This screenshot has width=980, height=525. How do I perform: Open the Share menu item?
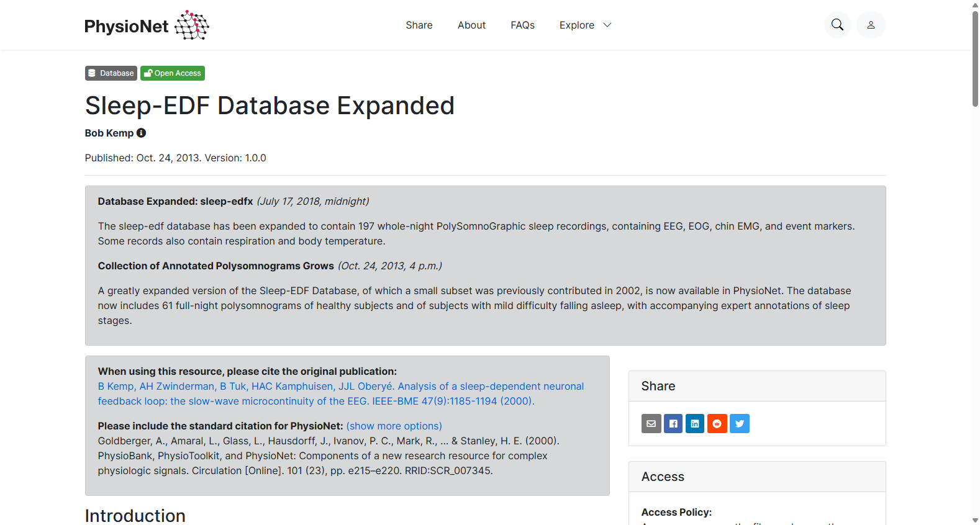coord(419,25)
